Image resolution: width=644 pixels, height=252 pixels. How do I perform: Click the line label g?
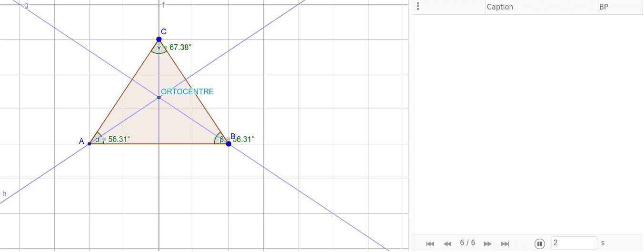click(26, 5)
